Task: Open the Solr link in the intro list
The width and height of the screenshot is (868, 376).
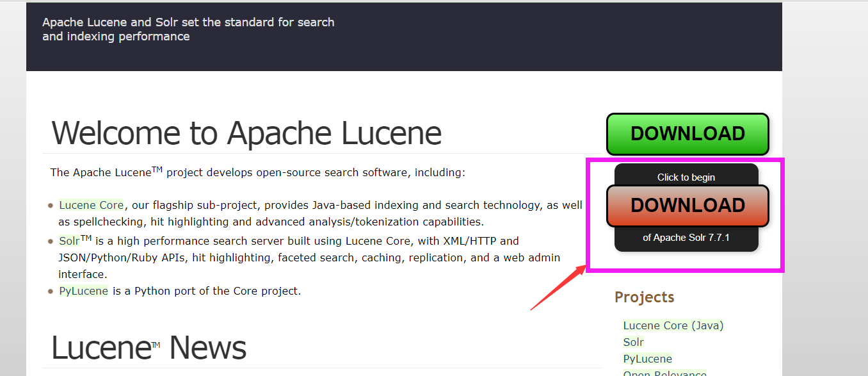Action: point(69,241)
